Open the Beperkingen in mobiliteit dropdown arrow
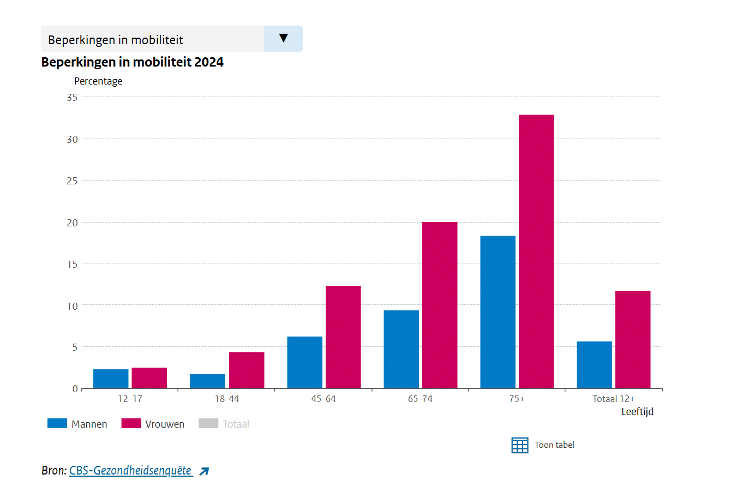Image resolution: width=756 pixels, height=504 pixels. click(283, 39)
